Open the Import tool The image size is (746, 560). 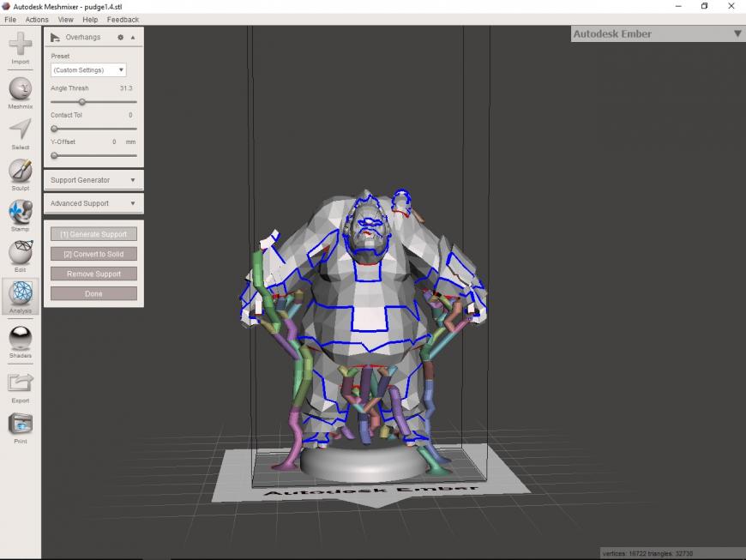[20, 47]
